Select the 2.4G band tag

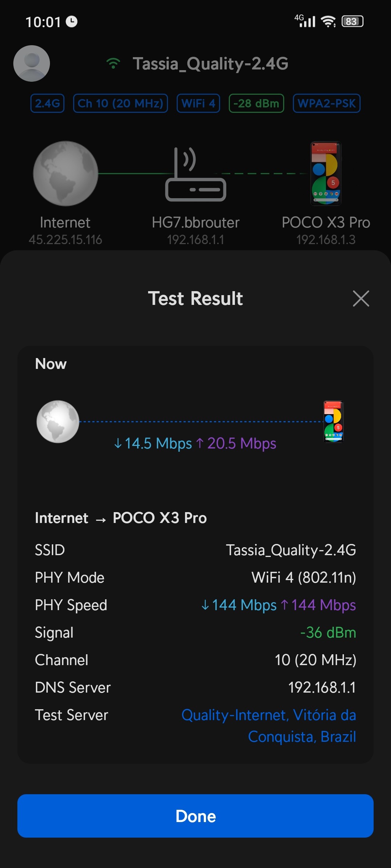coord(47,103)
